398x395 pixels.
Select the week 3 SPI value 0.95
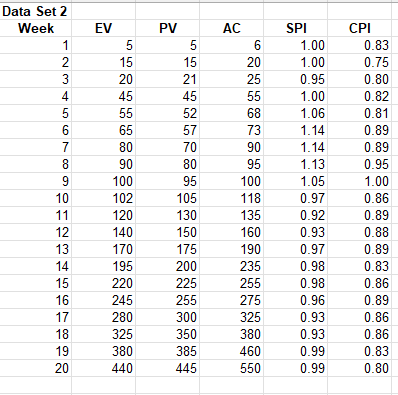coord(295,79)
